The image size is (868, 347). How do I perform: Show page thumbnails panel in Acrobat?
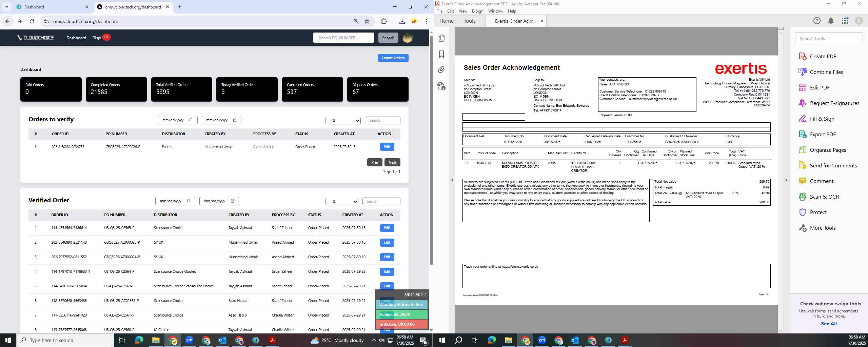[x=441, y=38]
